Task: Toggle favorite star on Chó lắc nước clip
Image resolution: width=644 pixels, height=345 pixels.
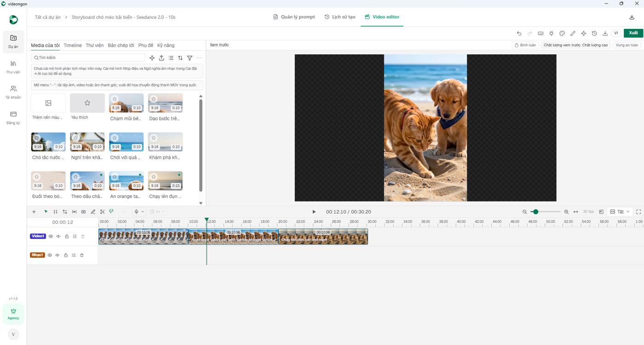Action: pos(37,138)
